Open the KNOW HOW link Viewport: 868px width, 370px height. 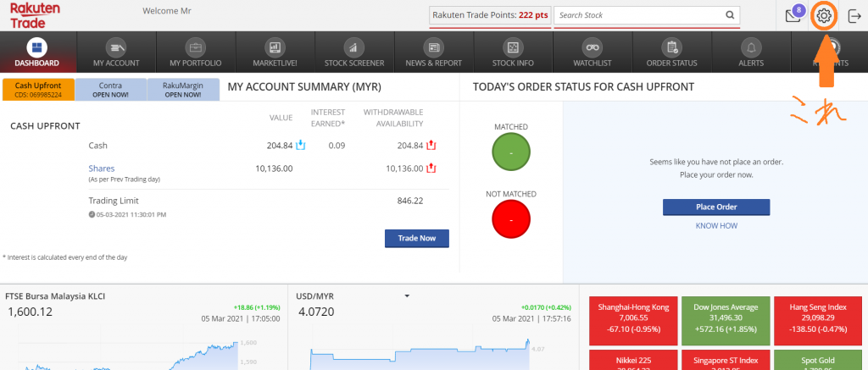[716, 226]
